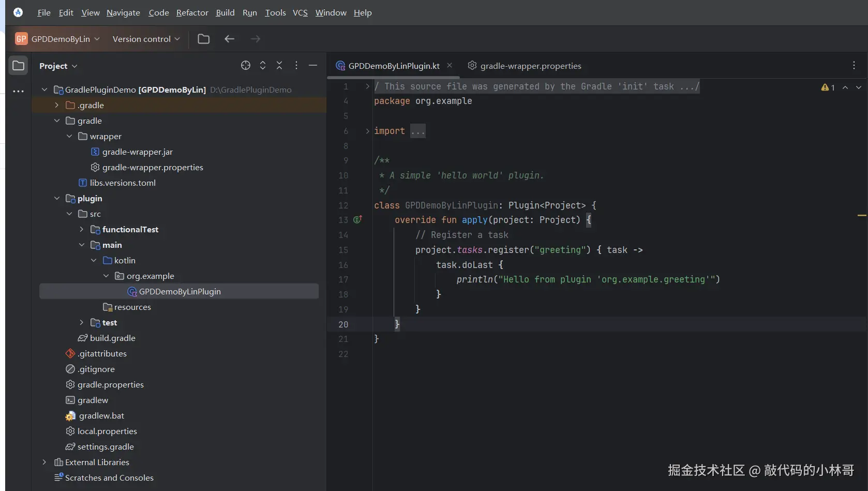This screenshot has width=868, height=491.
Task: Expand the .gradle folder node
Action: [x=57, y=105]
